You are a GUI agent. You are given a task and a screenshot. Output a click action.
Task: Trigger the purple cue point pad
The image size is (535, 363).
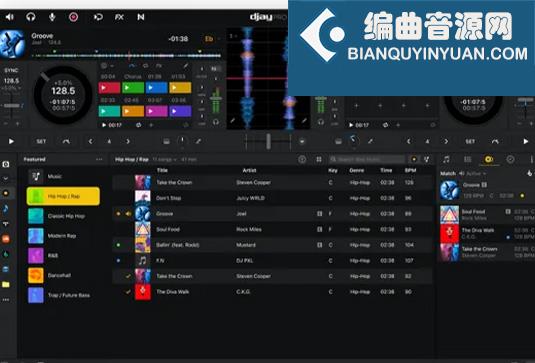pyautogui.click(x=180, y=111)
